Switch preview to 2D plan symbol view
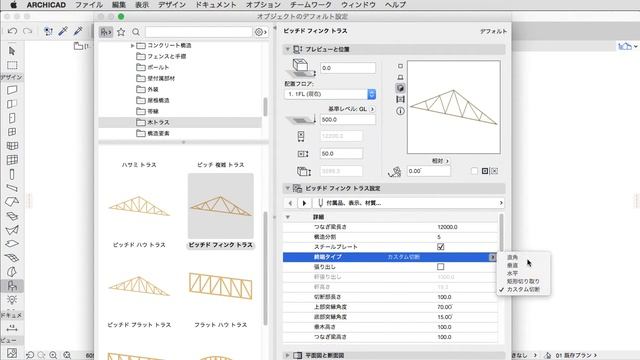The height and width of the screenshot is (360, 640). (x=400, y=66)
